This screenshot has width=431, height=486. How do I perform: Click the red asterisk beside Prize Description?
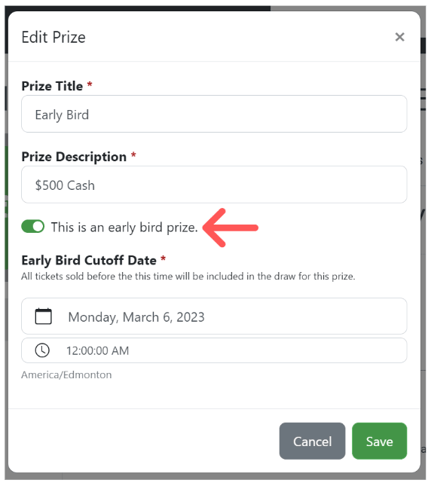(x=133, y=155)
